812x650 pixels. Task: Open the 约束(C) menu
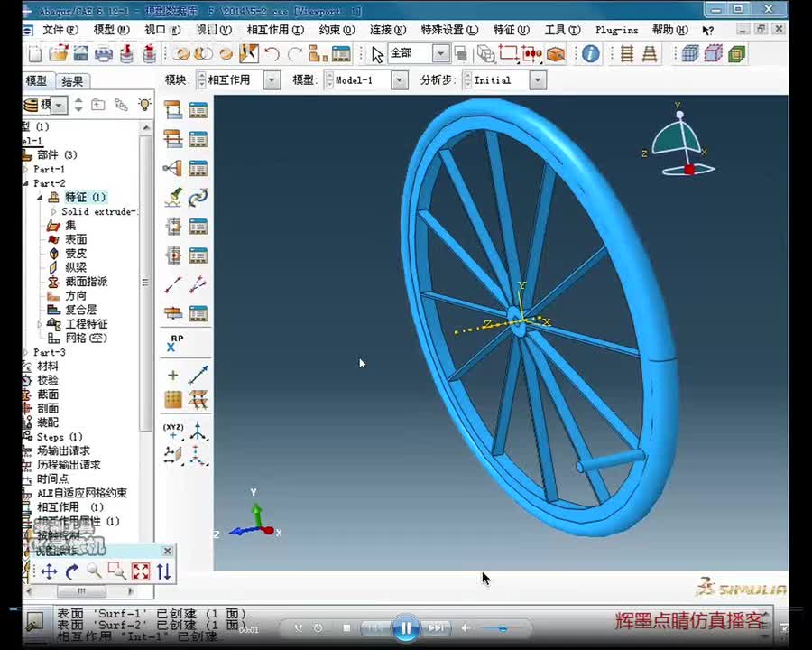point(337,30)
